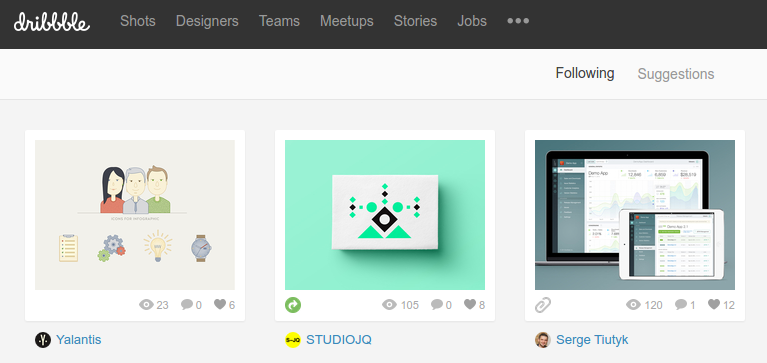This screenshot has width=767, height=363.
Task: Click the heart icon on Serge Tiutyk's shot
Action: (714, 304)
